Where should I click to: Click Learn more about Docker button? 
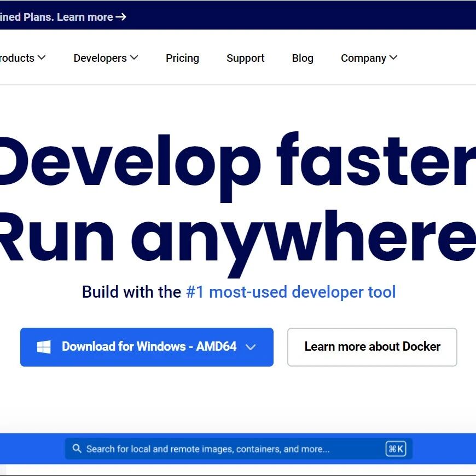pos(372,347)
